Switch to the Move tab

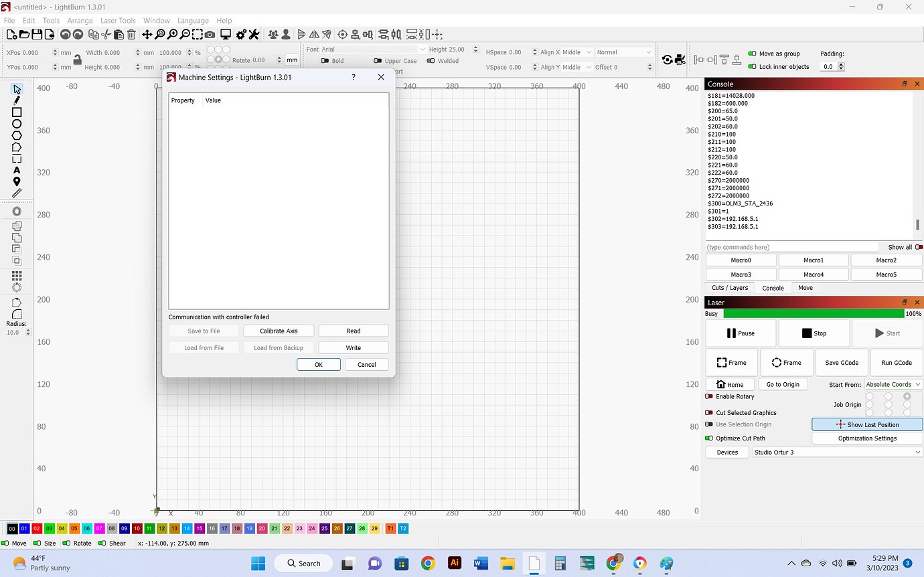click(x=805, y=288)
